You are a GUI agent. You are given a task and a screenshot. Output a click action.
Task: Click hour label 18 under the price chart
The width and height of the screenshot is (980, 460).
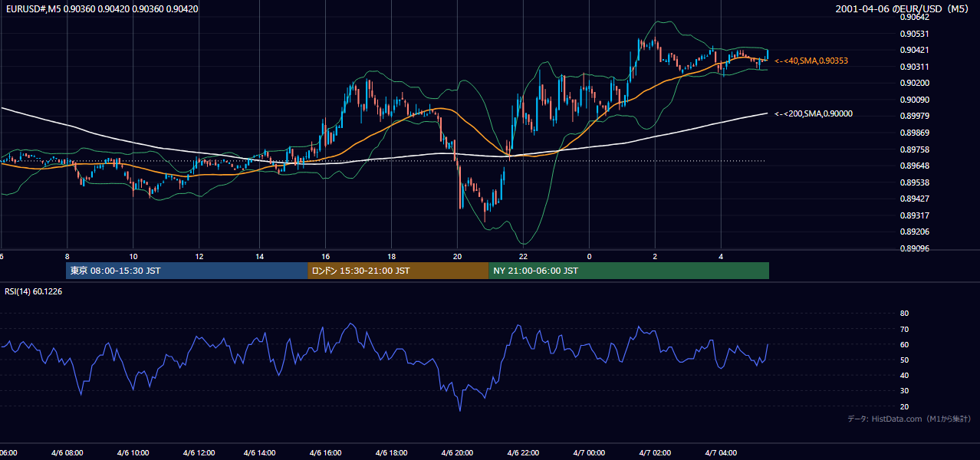click(392, 256)
